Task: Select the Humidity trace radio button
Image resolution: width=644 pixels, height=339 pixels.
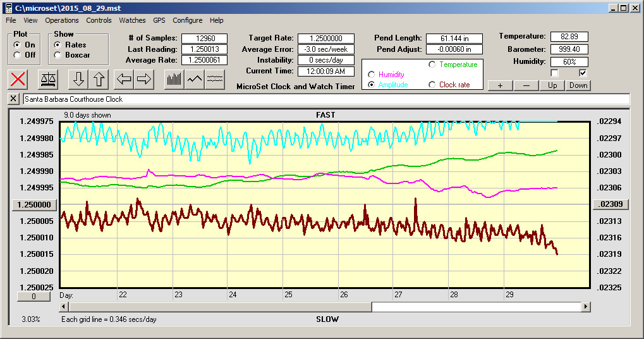Action: tap(371, 75)
